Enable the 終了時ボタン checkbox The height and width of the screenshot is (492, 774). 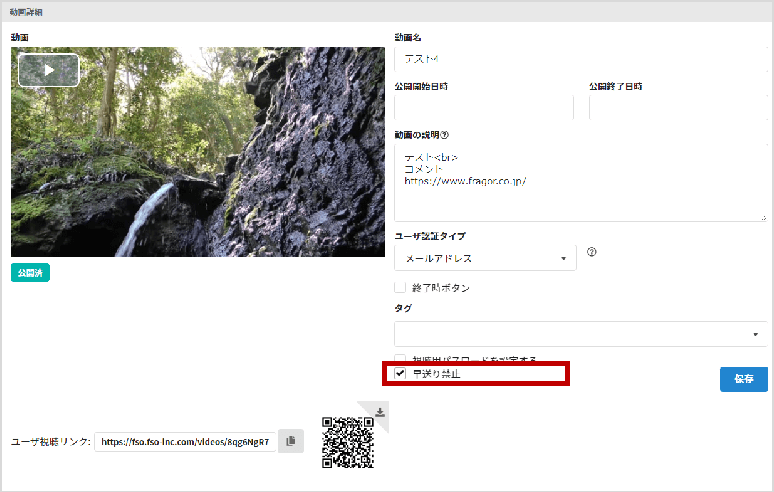coord(400,288)
